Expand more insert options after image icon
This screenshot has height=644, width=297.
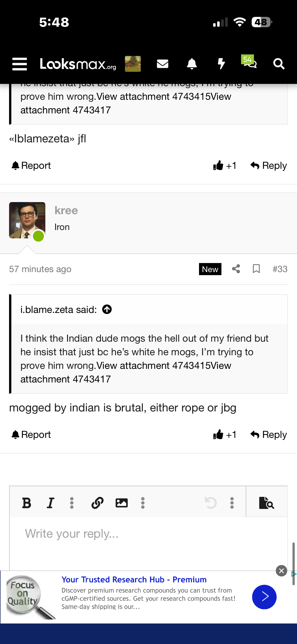143,503
